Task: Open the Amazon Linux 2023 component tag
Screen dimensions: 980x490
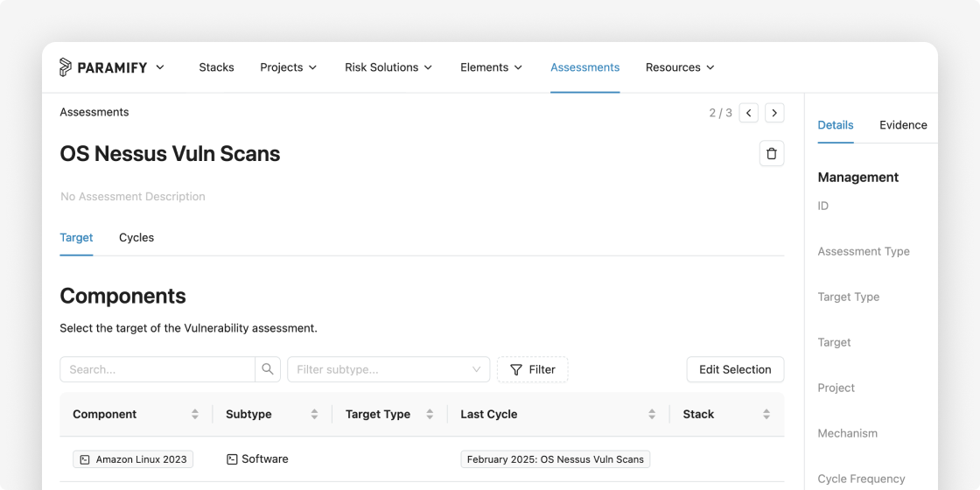Action: coord(133,459)
